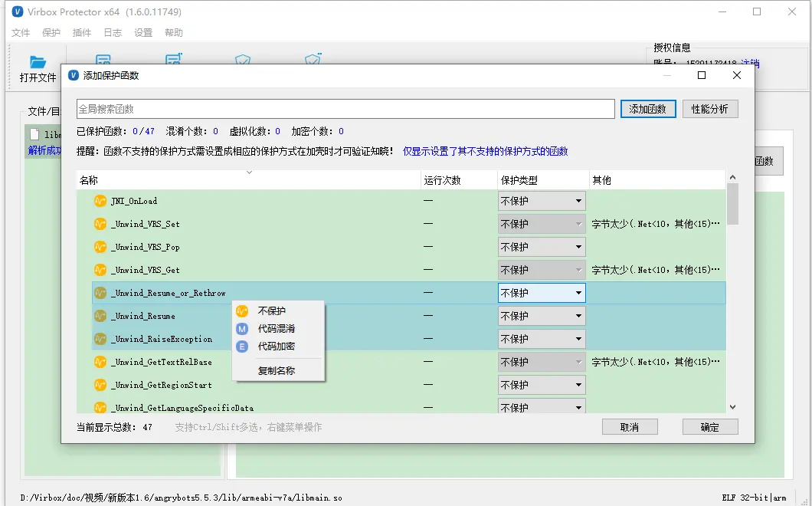The height and width of the screenshot is (506, 812).
Task: Click the Virbox logo in dialog title
Action: pos(74,75)
